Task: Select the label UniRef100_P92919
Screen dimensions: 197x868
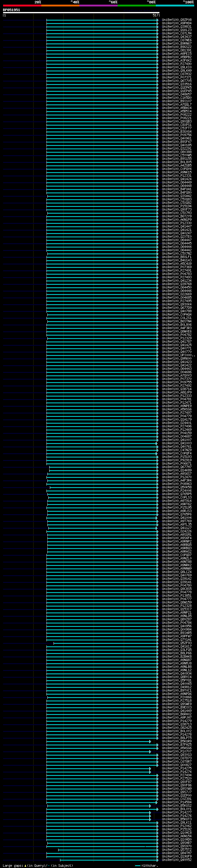Action: click(177, 460)
